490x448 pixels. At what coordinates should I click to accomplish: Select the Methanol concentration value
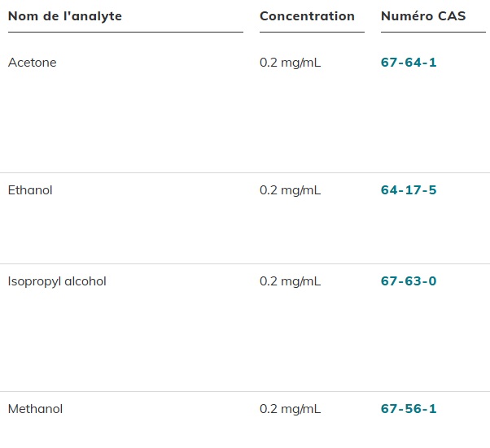(290, 409)
